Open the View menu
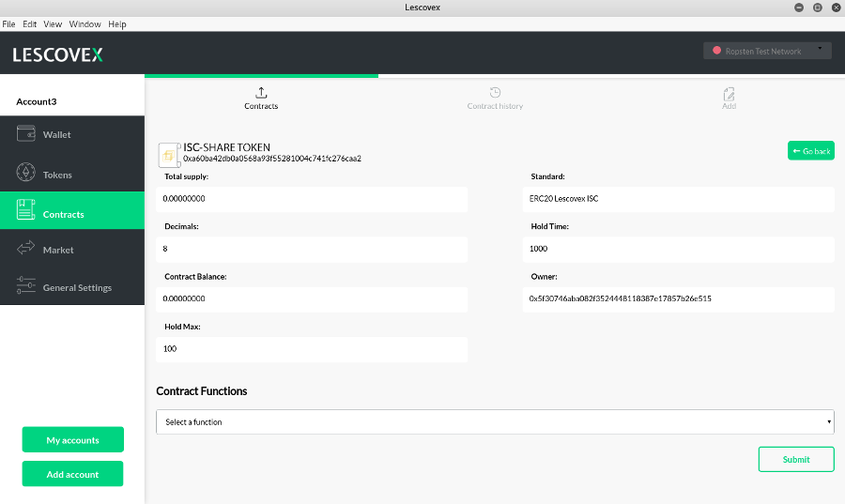Viewport: 845px width, 504px height. [x=53, y=24]
